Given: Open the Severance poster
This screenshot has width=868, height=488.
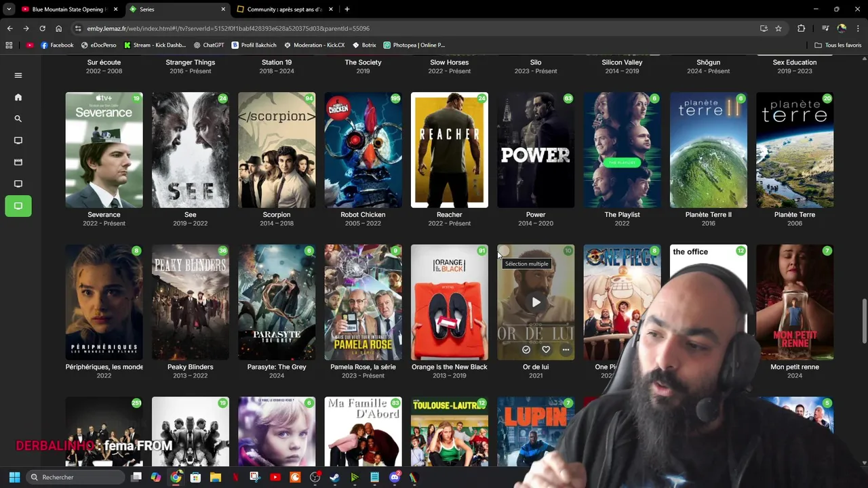Looking at the screenshot, I should point(104,150).
